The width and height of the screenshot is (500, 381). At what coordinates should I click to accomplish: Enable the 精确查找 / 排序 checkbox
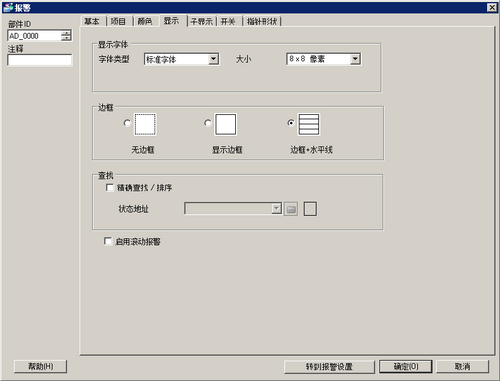110,188
